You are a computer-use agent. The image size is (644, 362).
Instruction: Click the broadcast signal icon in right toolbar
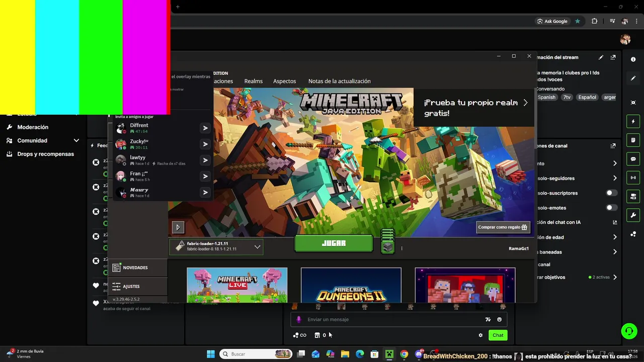click(633, 177)
